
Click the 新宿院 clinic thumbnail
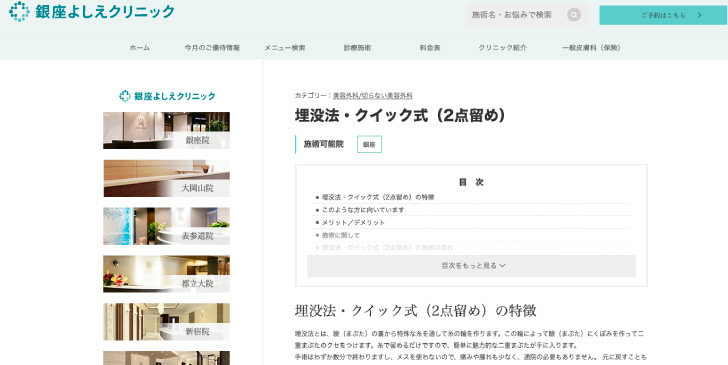pyautogui.click(x=166, y=322)
